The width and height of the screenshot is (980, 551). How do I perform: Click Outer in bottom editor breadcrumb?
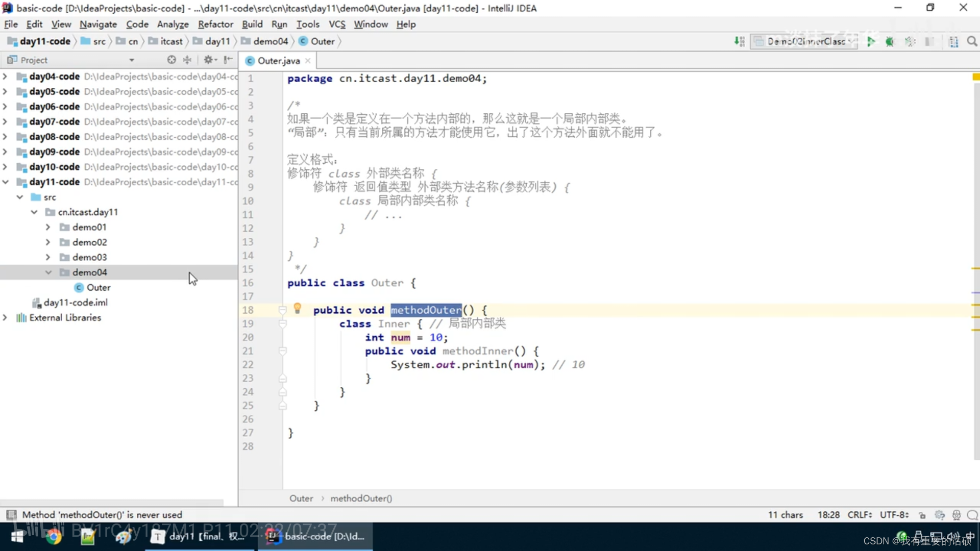pyautogui.click(x=301, y=498)
